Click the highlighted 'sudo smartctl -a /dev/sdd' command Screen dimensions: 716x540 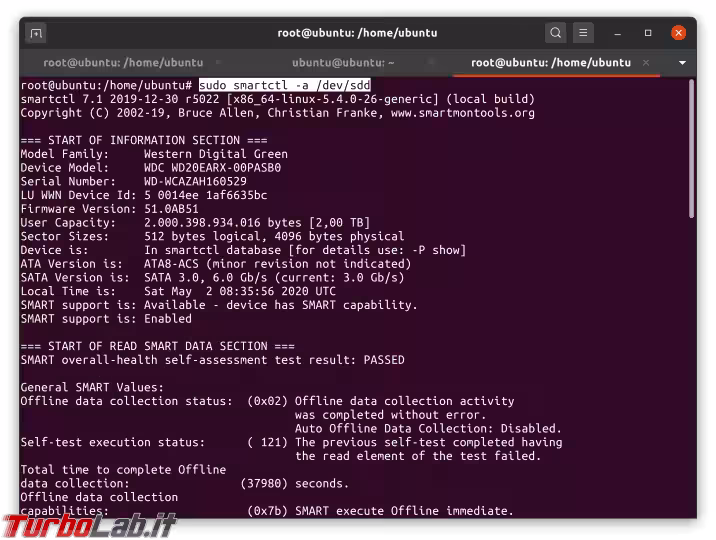click(284, 85)
